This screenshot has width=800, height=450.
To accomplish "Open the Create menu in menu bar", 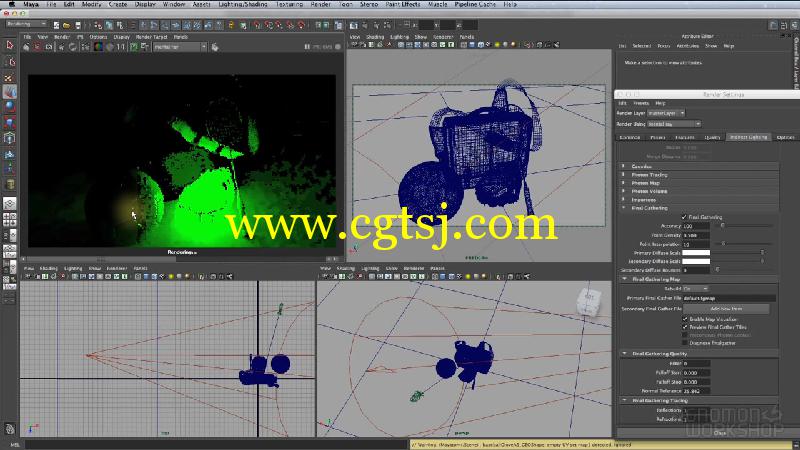I will (x=118, y=4).
